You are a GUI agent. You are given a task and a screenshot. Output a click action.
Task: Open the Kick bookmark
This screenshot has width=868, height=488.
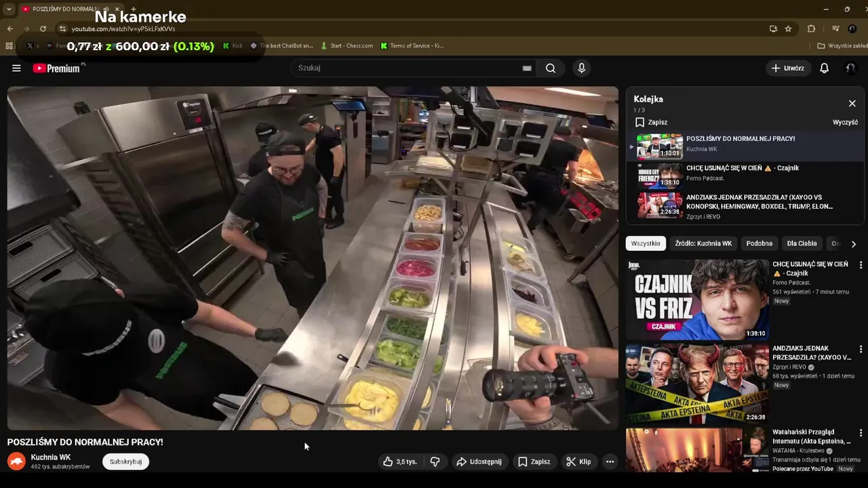pyautogui.click(x=233, y=46)
